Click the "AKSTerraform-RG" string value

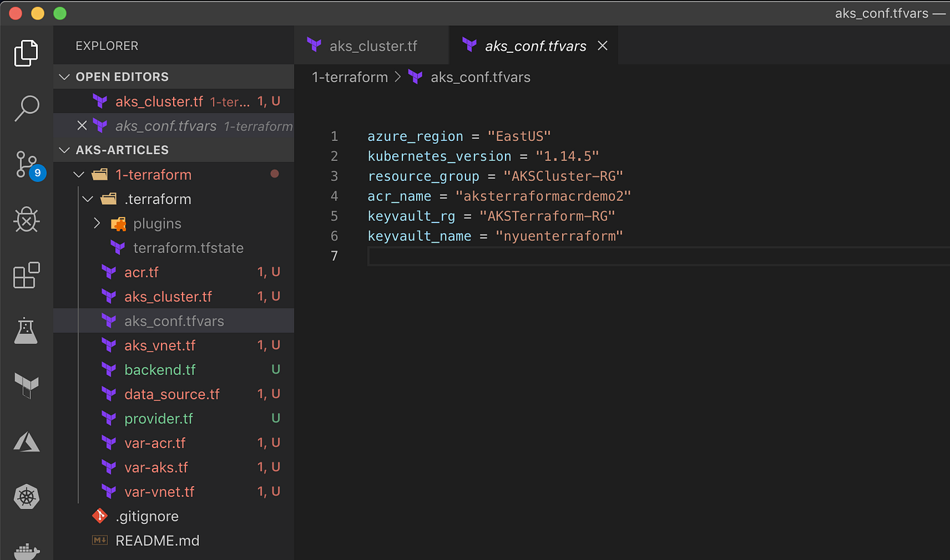coord(547,216)
